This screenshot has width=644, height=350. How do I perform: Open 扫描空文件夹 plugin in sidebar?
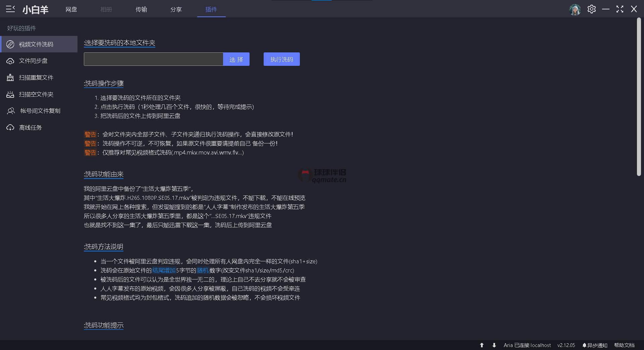tap(36, 94)
